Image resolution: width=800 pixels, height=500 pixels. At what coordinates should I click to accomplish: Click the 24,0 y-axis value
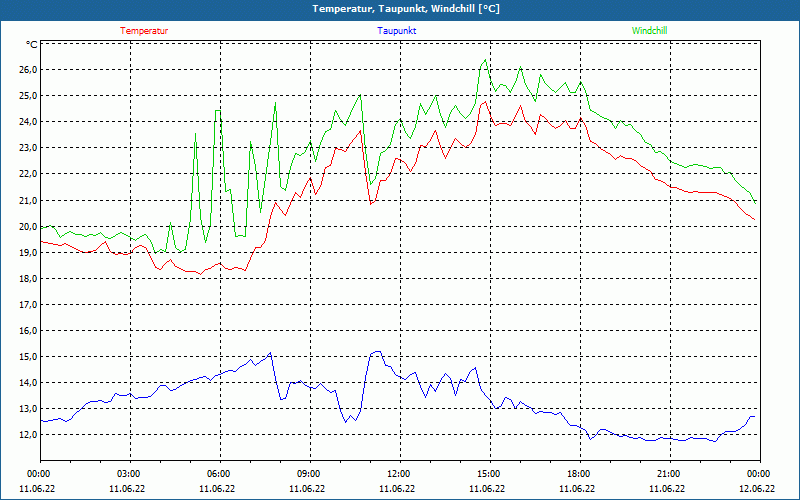(x=28, y=121)
